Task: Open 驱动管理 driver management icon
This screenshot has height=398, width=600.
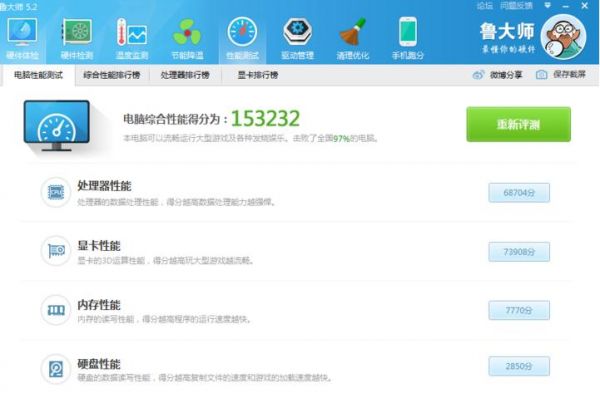Action: click(297, 32)
